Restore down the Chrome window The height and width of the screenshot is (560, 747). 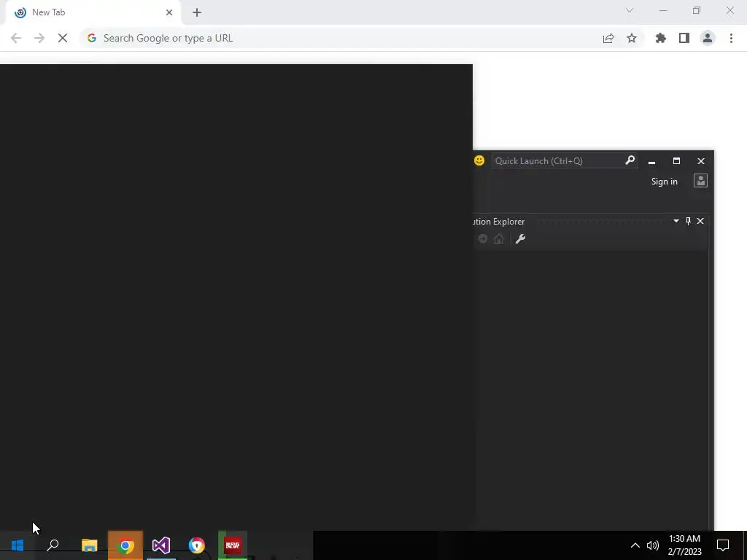click(x=697, y=10)
